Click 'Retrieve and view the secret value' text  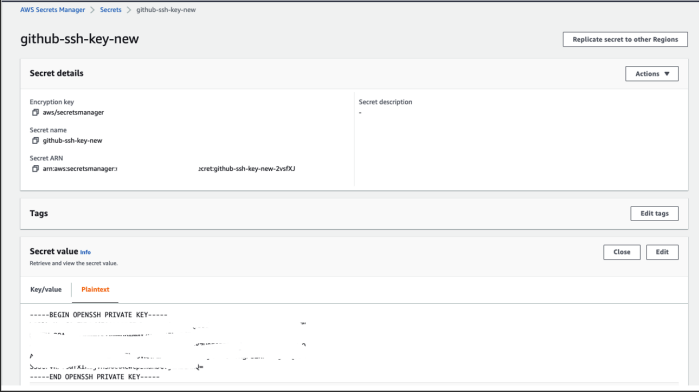74,263
